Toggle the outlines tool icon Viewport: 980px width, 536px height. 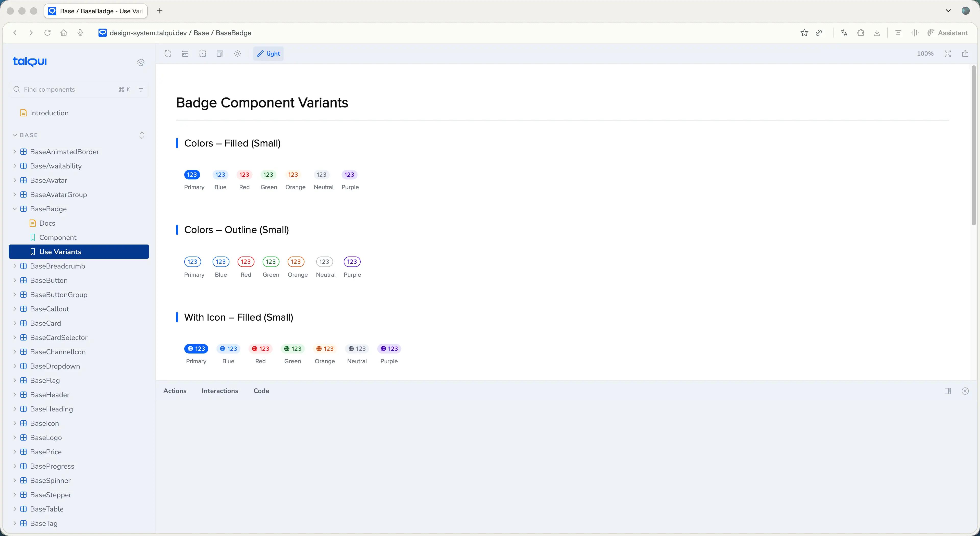pos(203,54)
